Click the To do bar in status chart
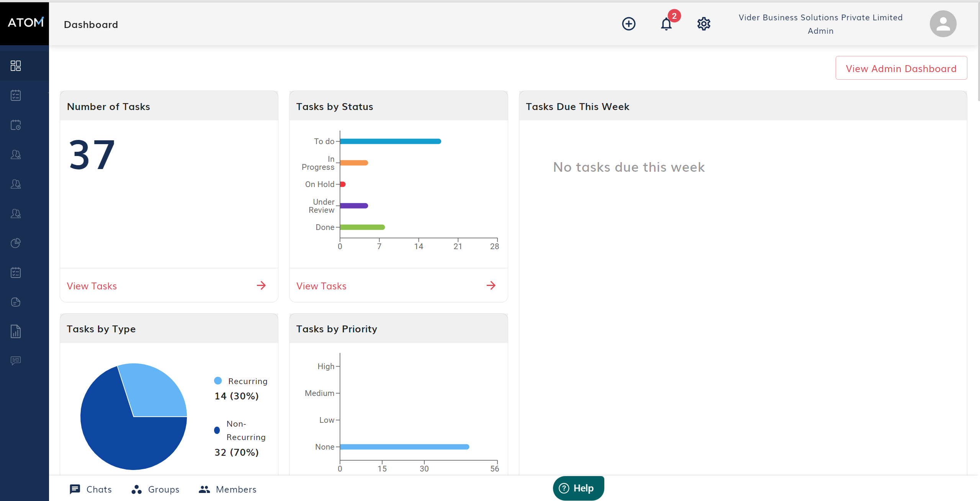 pos(390,141)
